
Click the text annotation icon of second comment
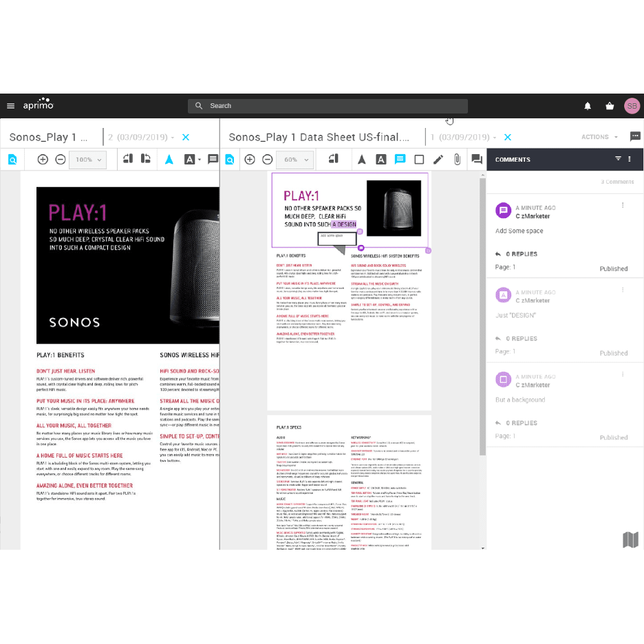click(x=503, y=295)
